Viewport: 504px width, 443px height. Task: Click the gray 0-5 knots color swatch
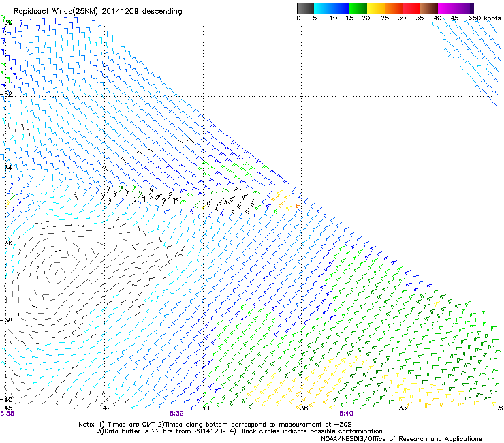coord(305,8)
